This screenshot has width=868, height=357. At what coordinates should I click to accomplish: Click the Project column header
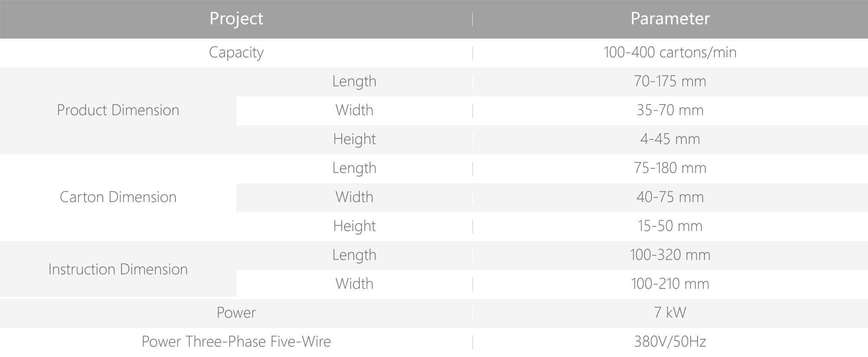236,19
